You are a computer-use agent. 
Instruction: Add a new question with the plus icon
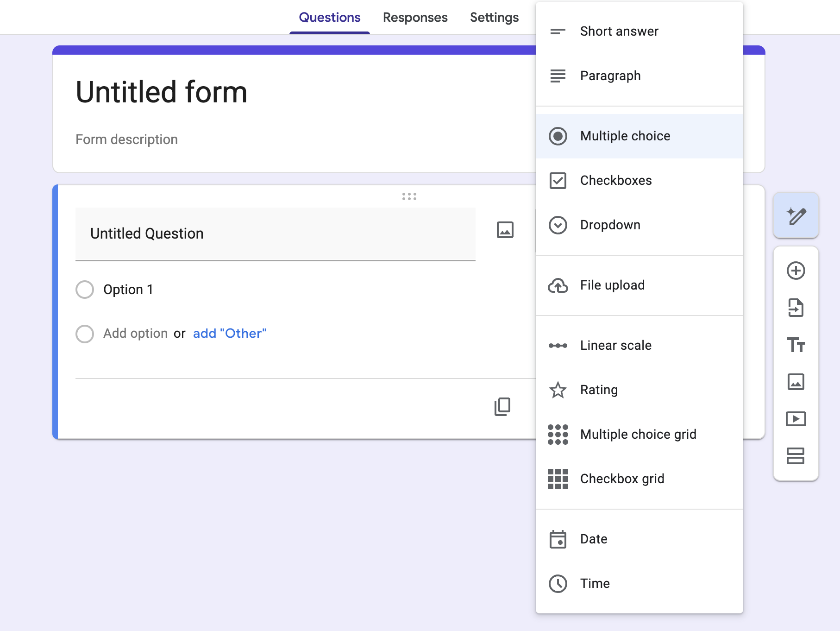pyautogui.click(x=796, y=271)
